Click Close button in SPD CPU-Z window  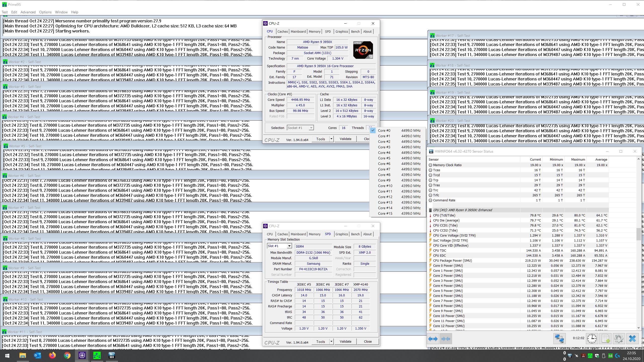(368, 342)
